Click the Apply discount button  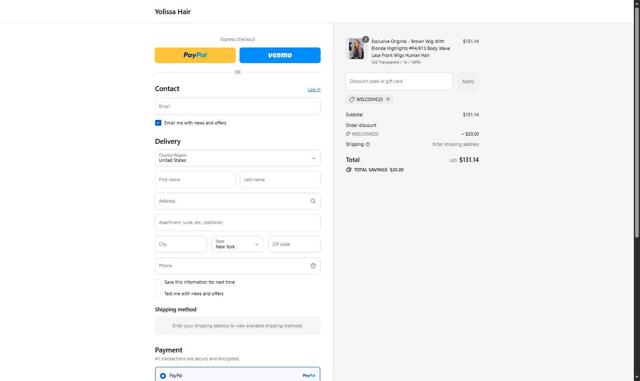coord(468,81)
